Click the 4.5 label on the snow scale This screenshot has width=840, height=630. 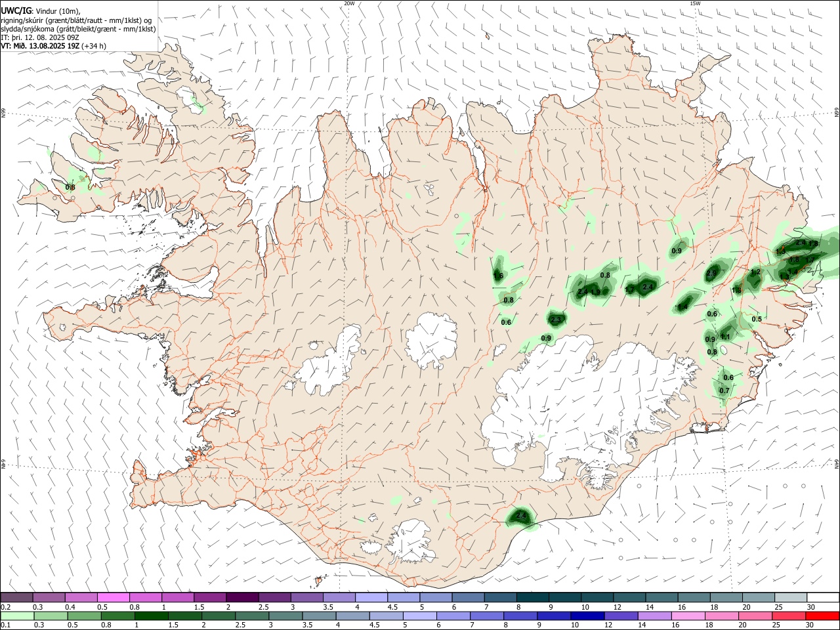pos(392,607)
